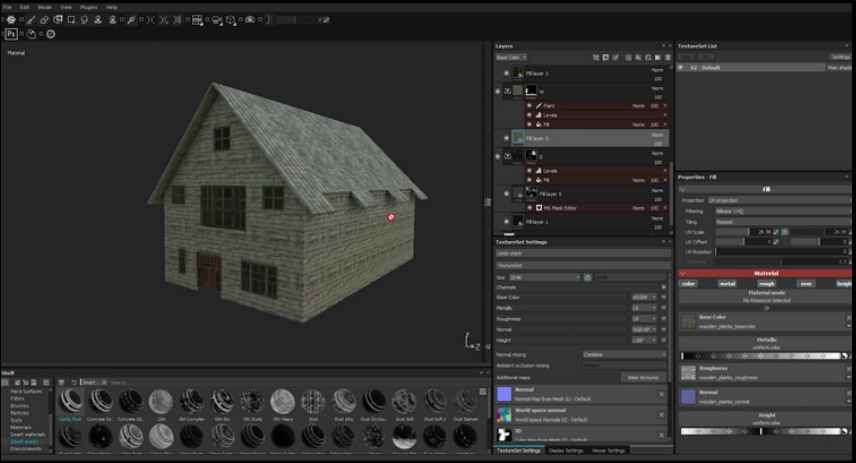
Task: Toggle the rough channel button
Action: (x=766, y=283)
